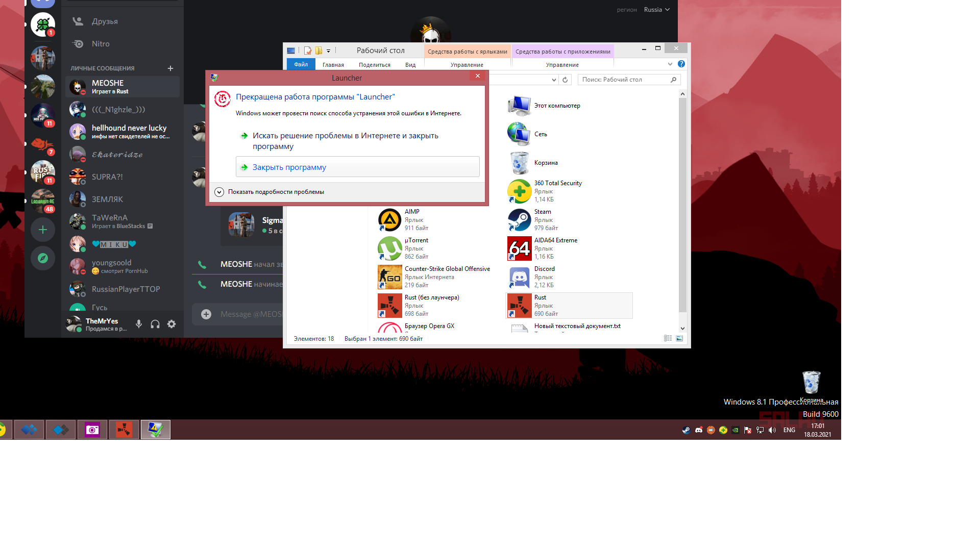Open Управление under Средства работы с приложениями
This screenshot has height=551, width=980.
click(x=562, y=65)
